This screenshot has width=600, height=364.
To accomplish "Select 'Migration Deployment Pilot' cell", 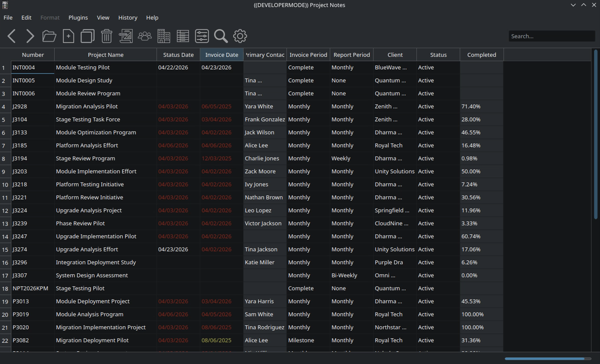I will pos(106,340).
